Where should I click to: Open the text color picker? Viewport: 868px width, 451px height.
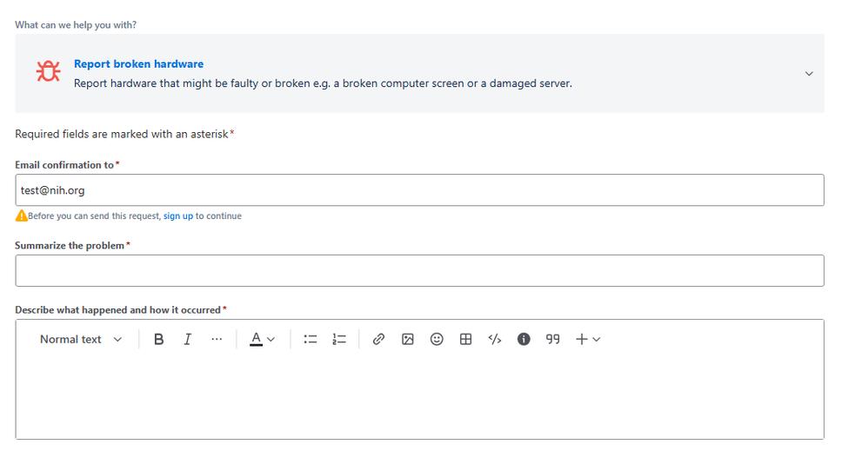pyautogui.click(x=263, y=339)
